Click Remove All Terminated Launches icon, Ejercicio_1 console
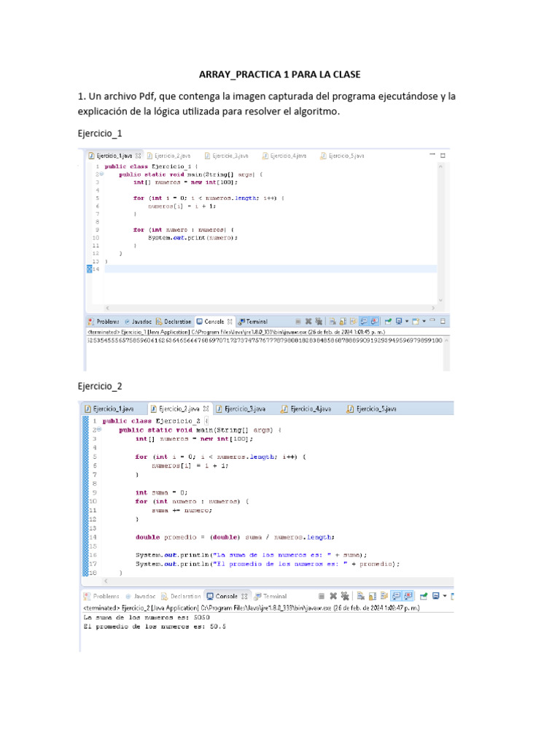 [x=319, y=322]
